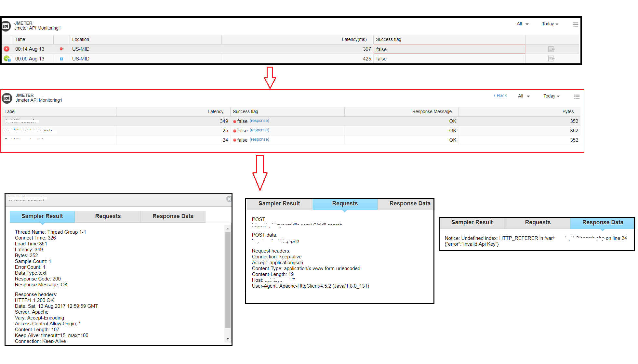Open details icon for 00:14 Aug 13 row

551,49
